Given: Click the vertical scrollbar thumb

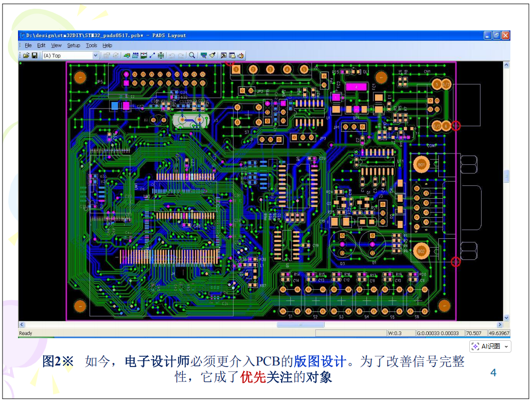Looking at the screenshot, I should (x=506, y=176).
